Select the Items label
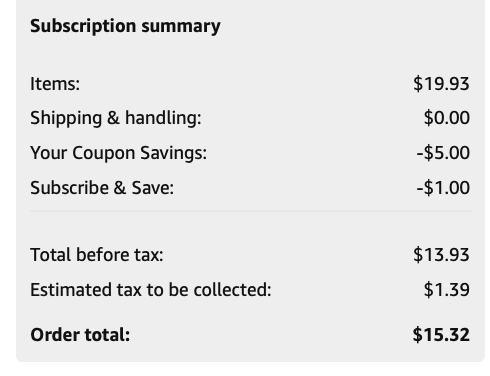 coord(55,83)
